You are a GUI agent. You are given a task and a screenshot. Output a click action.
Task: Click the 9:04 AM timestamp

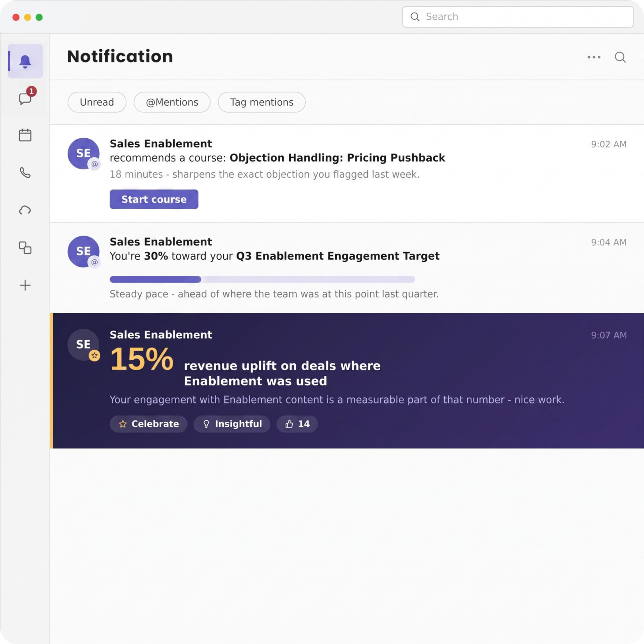[609, 242]
